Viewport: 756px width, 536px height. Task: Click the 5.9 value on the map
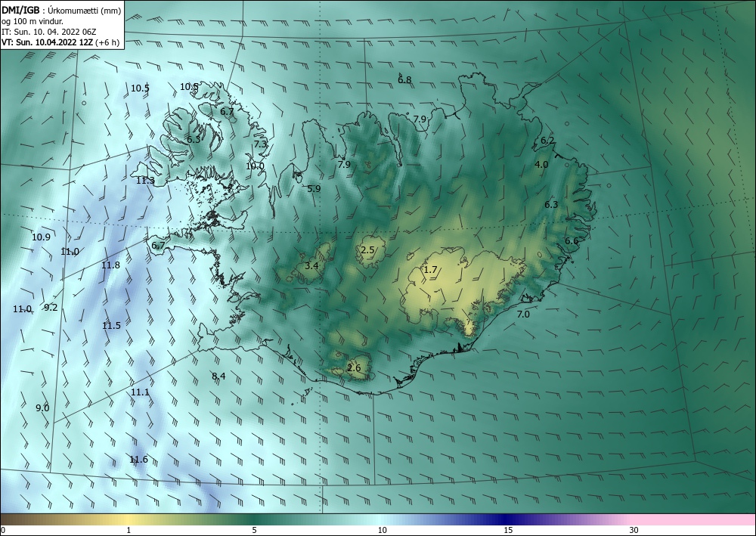tap(314, 189)
